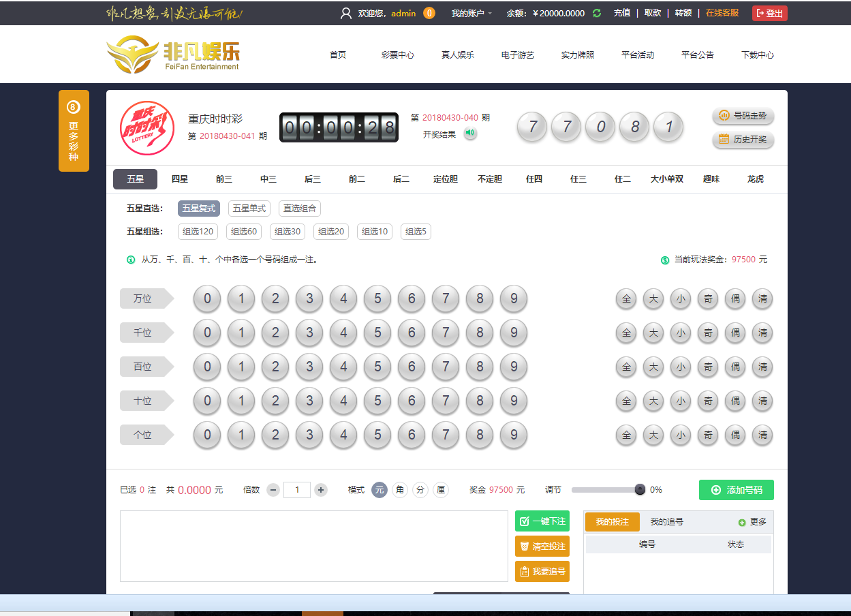Expand 更多彩种 side panel

tap(74, 131)
